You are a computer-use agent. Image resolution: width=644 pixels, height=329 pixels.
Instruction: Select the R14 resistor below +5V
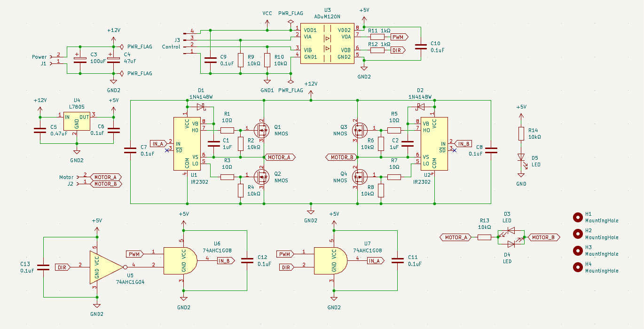(521, 133)
